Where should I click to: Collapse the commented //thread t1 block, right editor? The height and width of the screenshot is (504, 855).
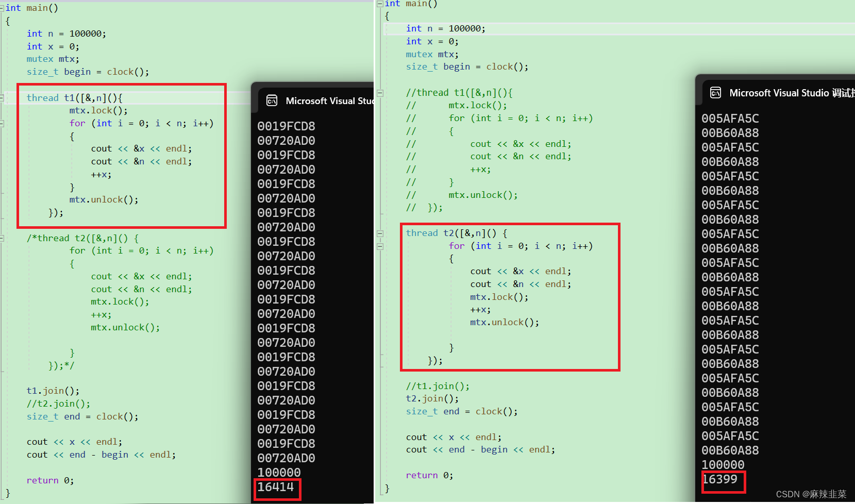point(380,93)
